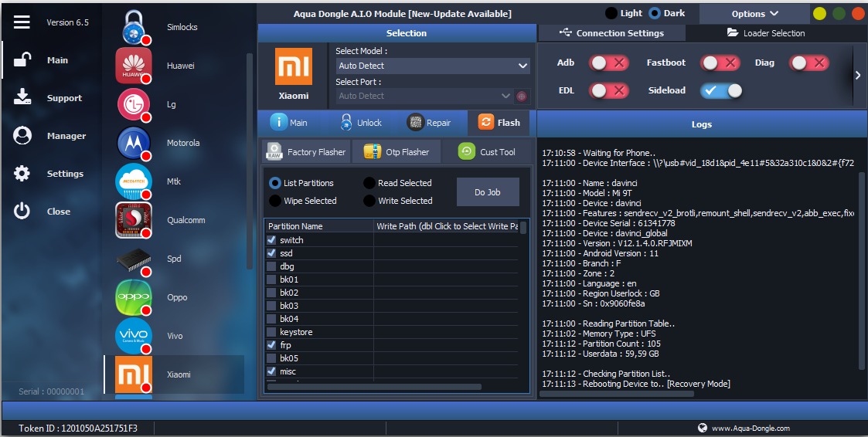Select the Simlocks padlock icon
The width and height of the screenshot is (868, 437).
[x=134, y=27]
